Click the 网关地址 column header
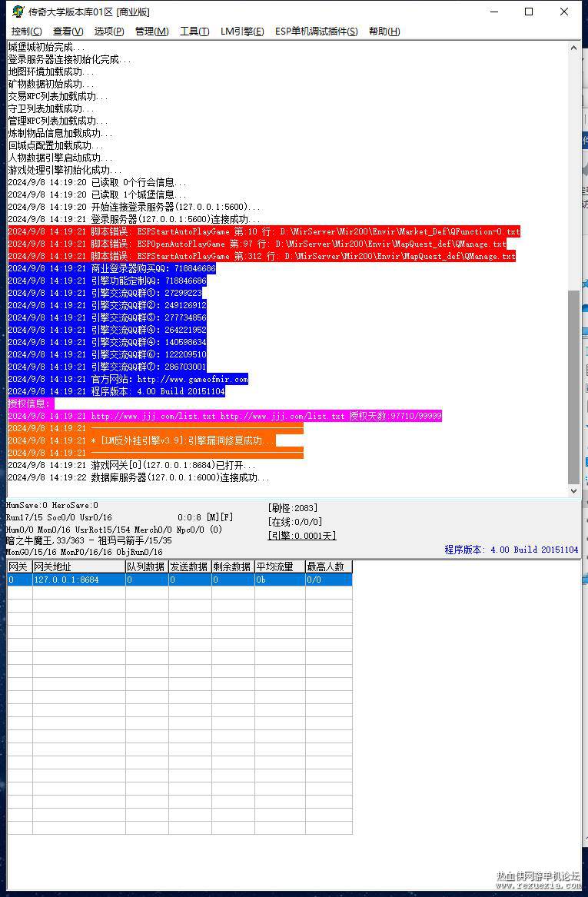Screen dimensions: 588x897 (79, 566)
